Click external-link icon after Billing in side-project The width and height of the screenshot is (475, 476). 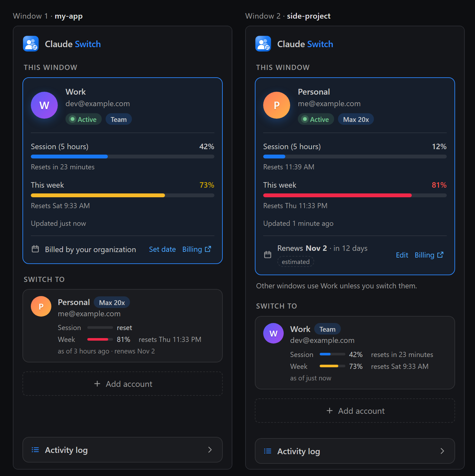click(440, 255)
